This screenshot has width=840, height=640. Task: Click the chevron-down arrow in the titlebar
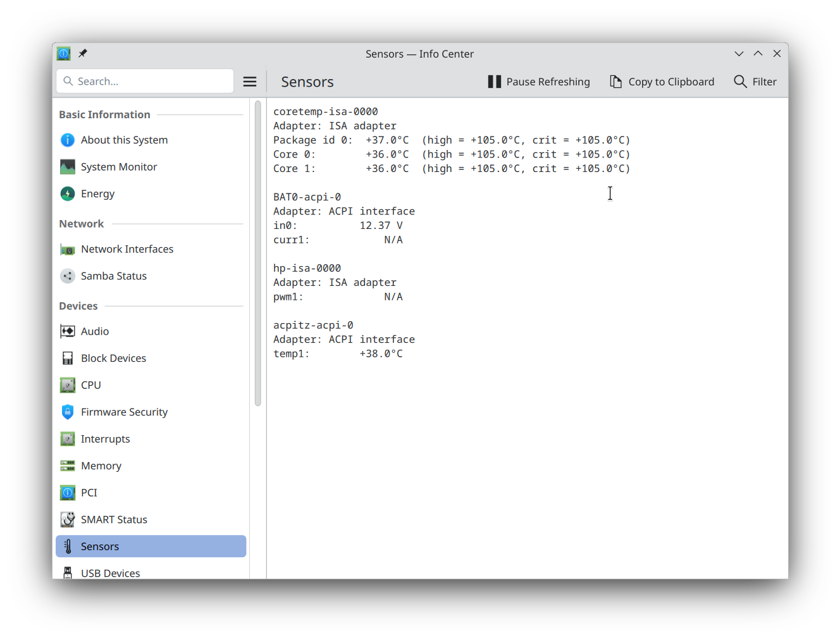pos(739,54)
